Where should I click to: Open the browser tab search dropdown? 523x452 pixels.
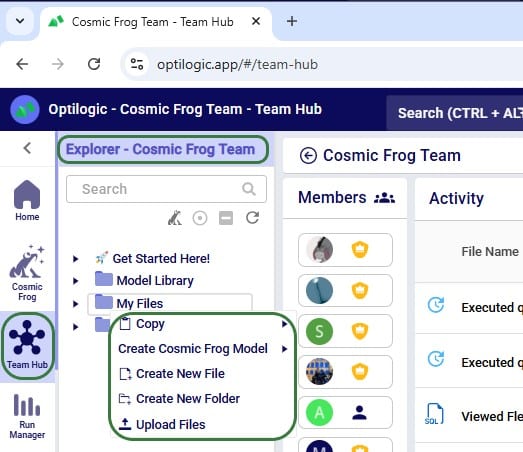coord(20,21)
